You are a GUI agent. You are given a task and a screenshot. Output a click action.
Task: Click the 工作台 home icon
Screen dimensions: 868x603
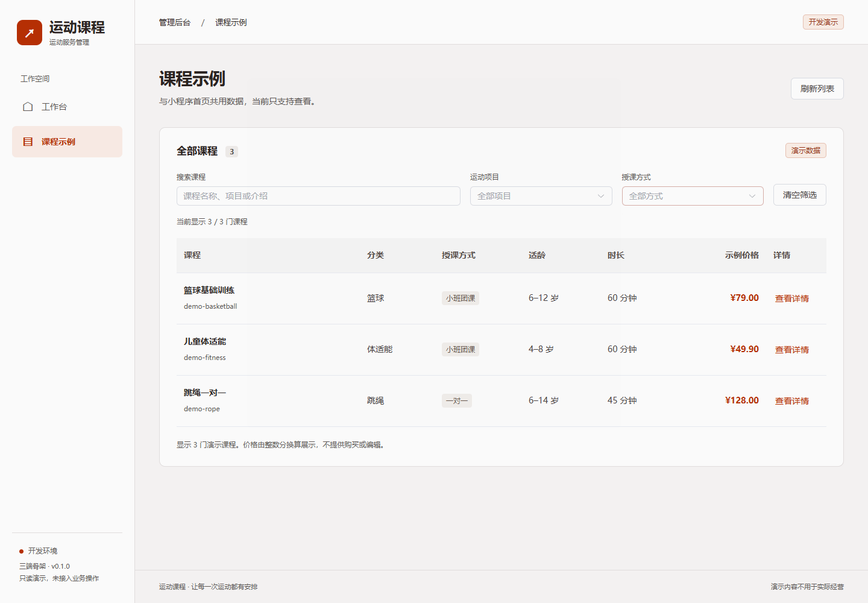pyautogui.click(x=28, y=107)
